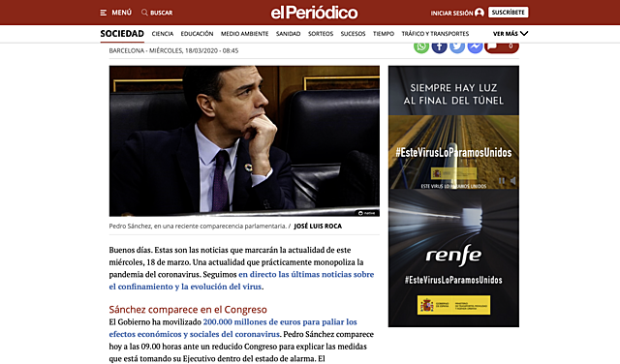Viewport: 620px width, 364px height.
Task: Open the hamburger MENÚ icon
Action: click(104, 13)
